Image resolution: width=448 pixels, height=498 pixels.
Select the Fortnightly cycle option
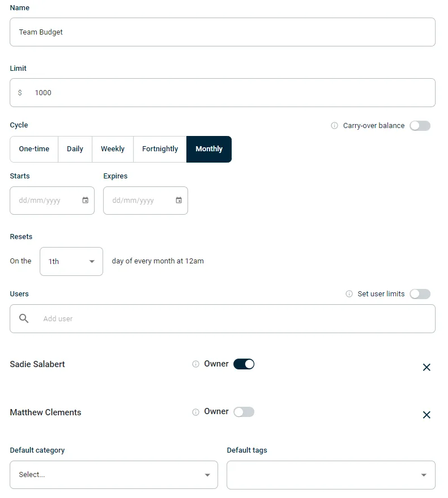(160, 149)
